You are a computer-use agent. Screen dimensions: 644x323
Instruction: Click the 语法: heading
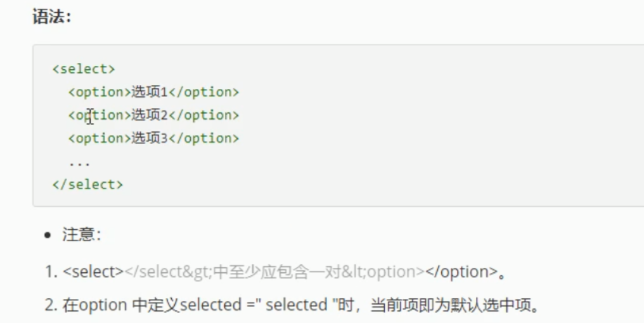[x=51, y=16]
